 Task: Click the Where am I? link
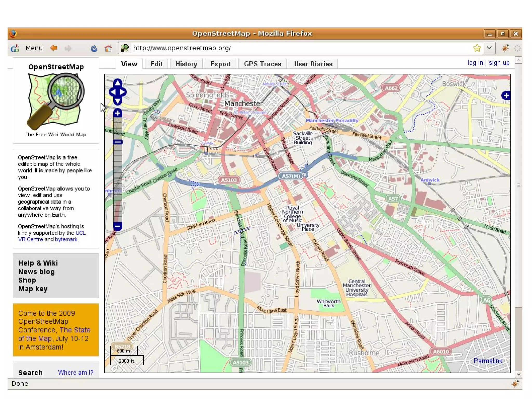tap(76, 372)
